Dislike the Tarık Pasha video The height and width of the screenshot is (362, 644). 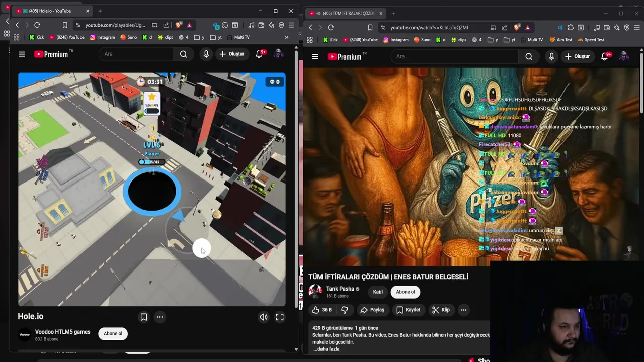(345, 310)
